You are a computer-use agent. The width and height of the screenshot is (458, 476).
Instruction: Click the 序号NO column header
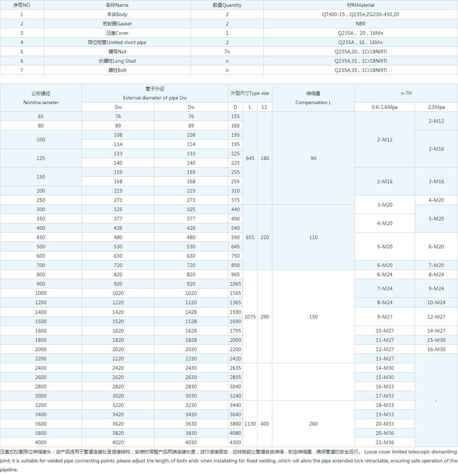[x=22, y=5]
